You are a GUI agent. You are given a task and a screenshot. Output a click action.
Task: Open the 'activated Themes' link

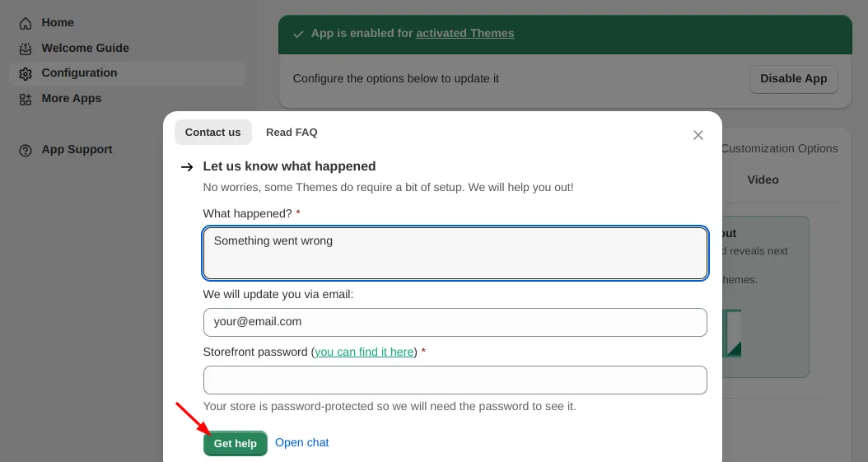(x=464, y=34)
